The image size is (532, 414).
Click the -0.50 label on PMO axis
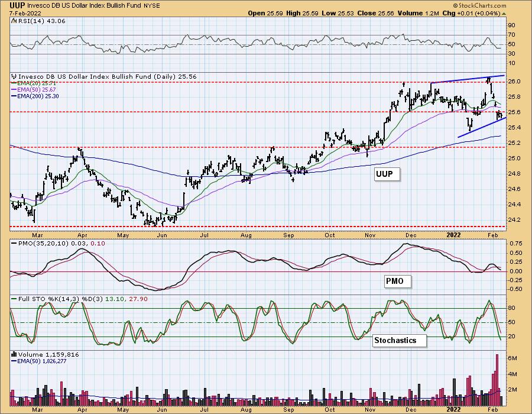pos(515,289)
